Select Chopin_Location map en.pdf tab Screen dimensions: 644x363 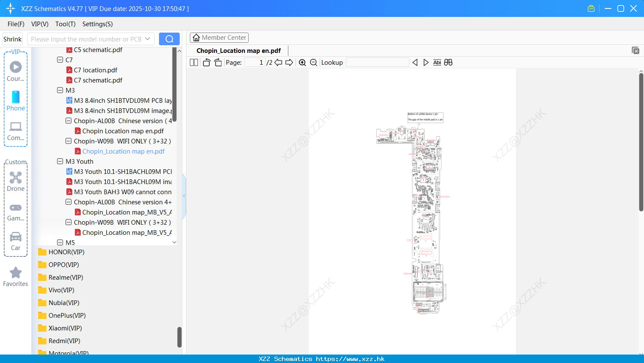coord(238,50)
